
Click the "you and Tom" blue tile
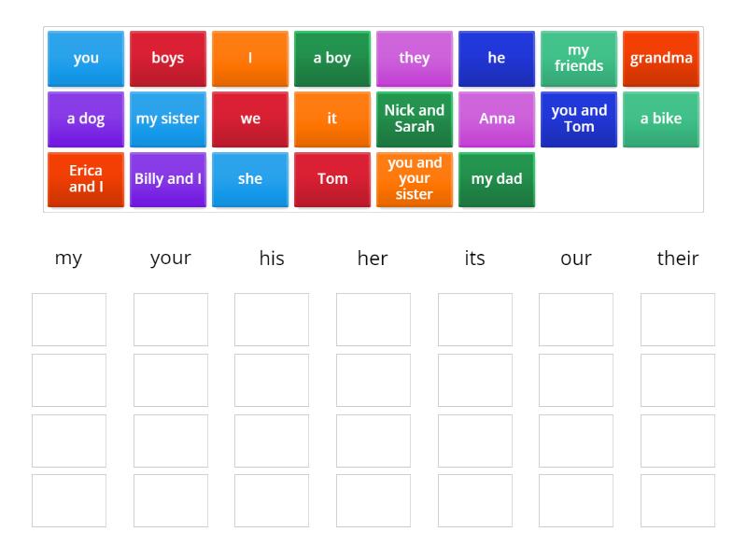click(578, 119)
